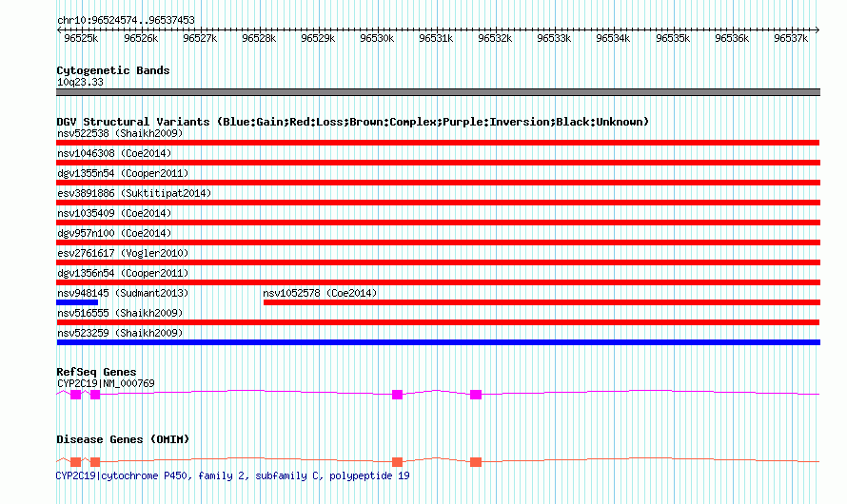This screenshot has width=847, height=504.
Task: Select the dgv957n100 (Coe2014) label
Action: click(x=114, y=233)
